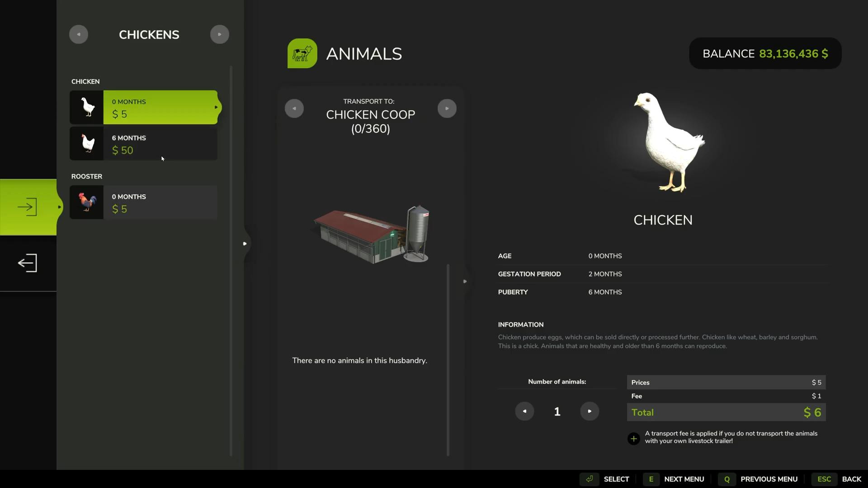The height and width of the screenshot is (488, 868).
Task: Click the chicken coop building image
Action: coord(372,234)
